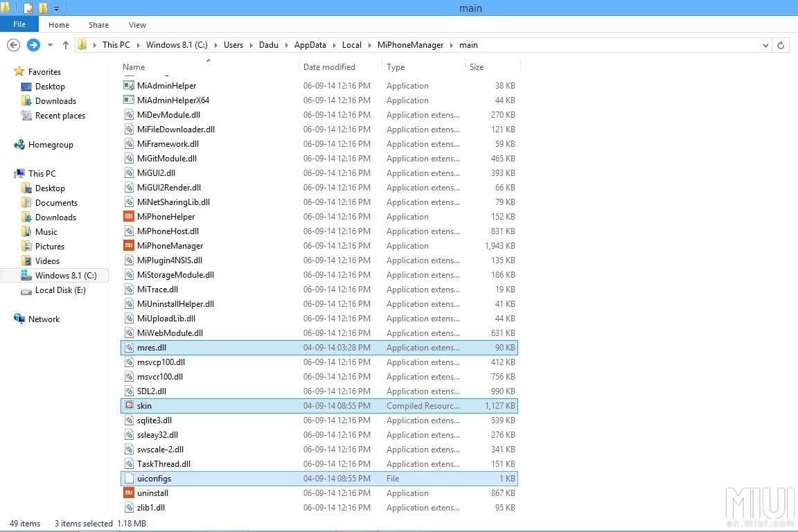
Task: Click the MiAdminHelperX64 file icon
Action: pos(129,100)
